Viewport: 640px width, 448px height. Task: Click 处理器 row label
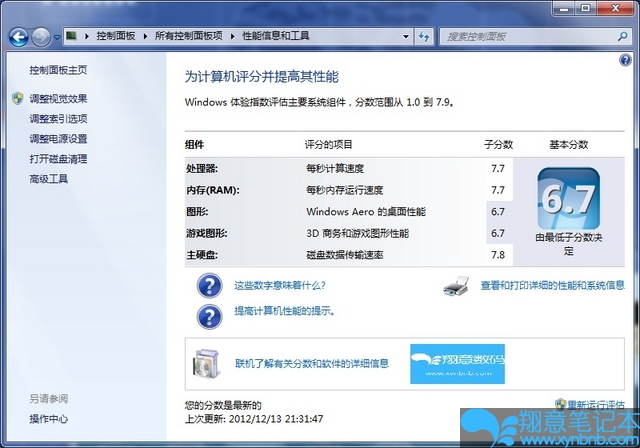point(202,169)
